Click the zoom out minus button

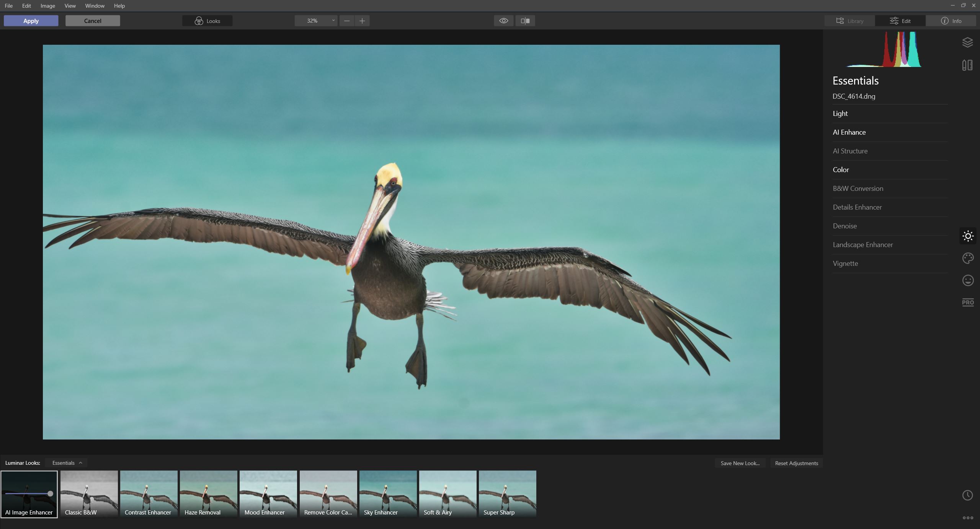347,21
